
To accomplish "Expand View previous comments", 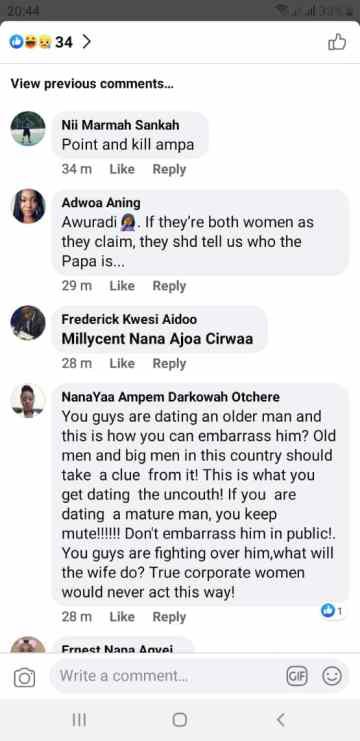I will [92, 84].
